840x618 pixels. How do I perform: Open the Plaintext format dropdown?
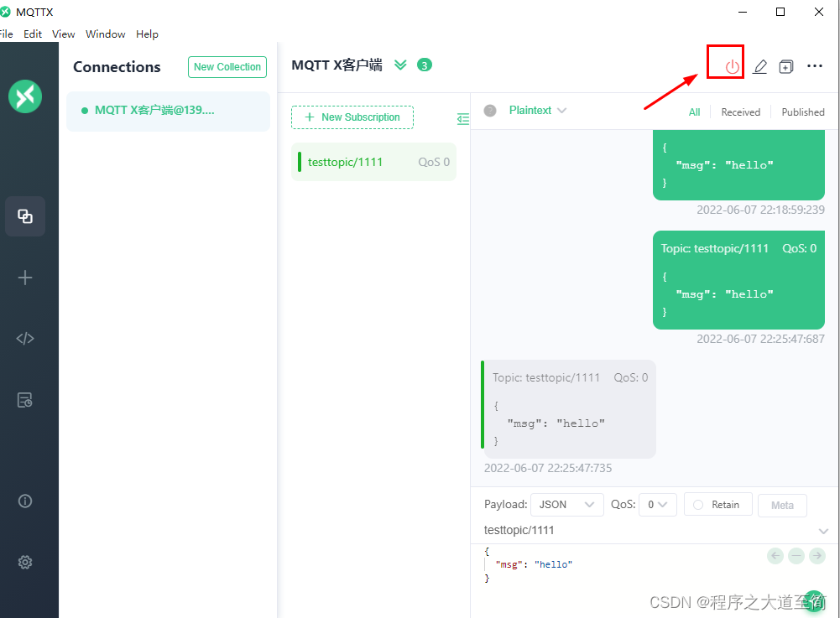pos(537,111)
